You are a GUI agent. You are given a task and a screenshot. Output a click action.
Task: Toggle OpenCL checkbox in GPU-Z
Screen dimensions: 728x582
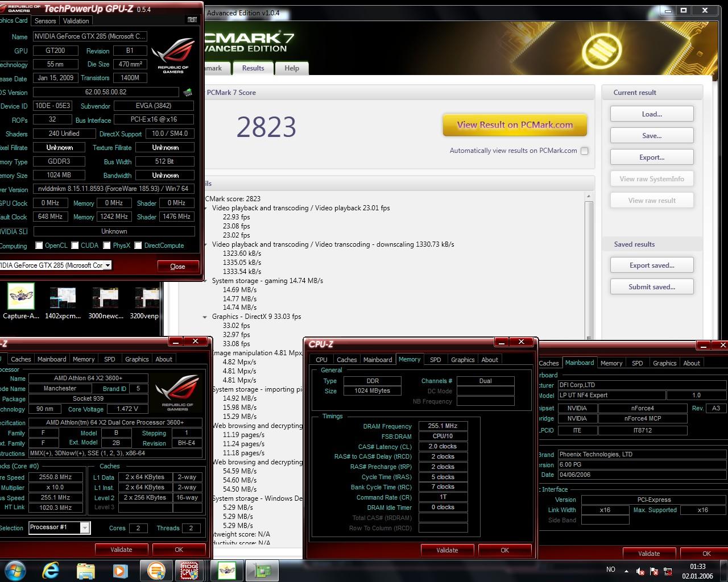(x=39, y=246)
